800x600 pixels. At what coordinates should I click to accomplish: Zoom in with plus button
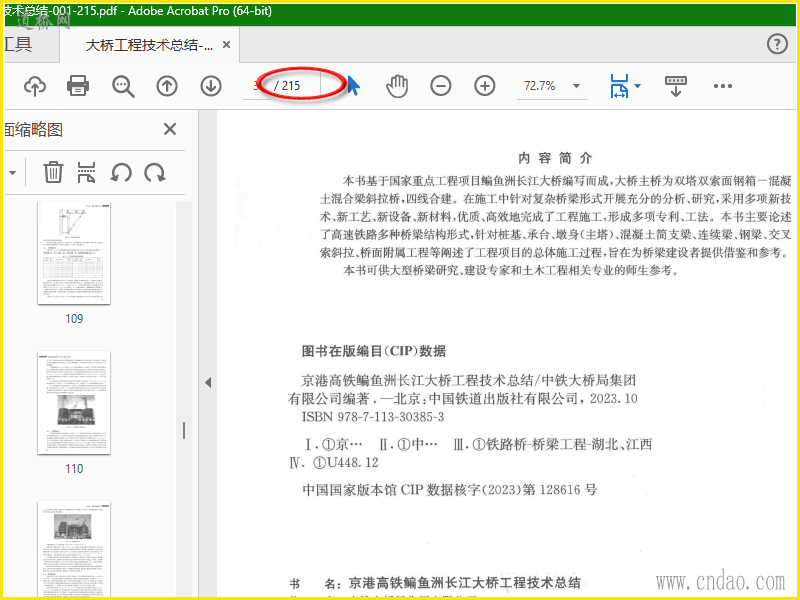[485, 86]
